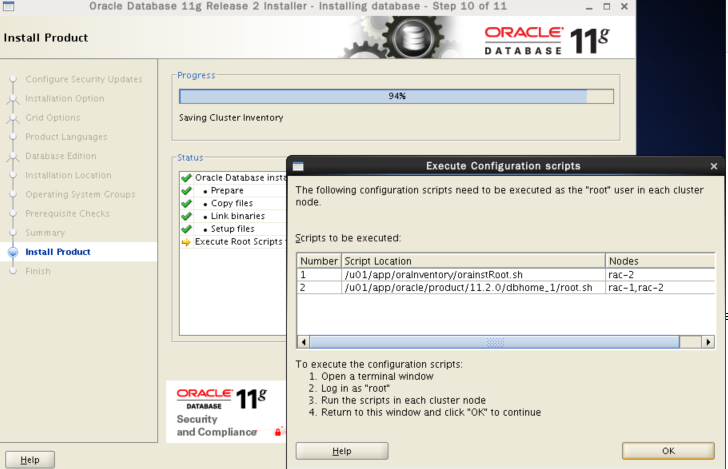This screenshot has height=469, width=728.
Task: Open the Execute Configuration scripts window menu icon
Action: 297,166
